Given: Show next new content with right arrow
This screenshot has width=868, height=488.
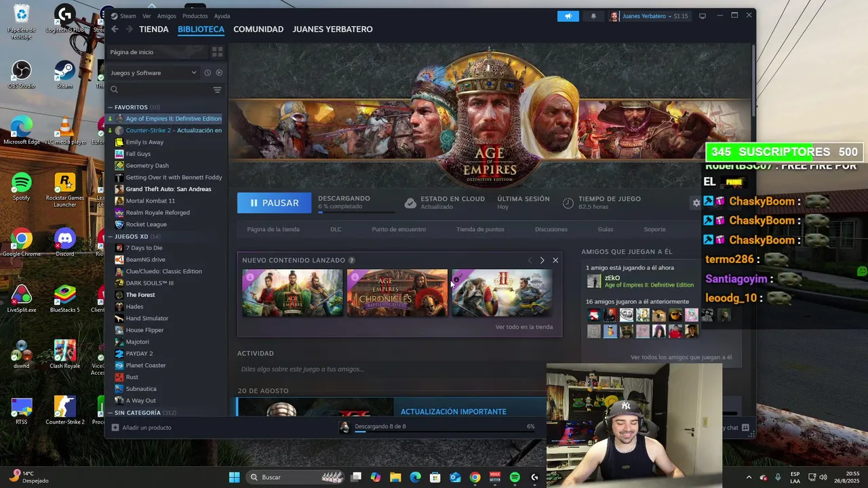Looking at the screenshot, I should (x=542, y=260).
